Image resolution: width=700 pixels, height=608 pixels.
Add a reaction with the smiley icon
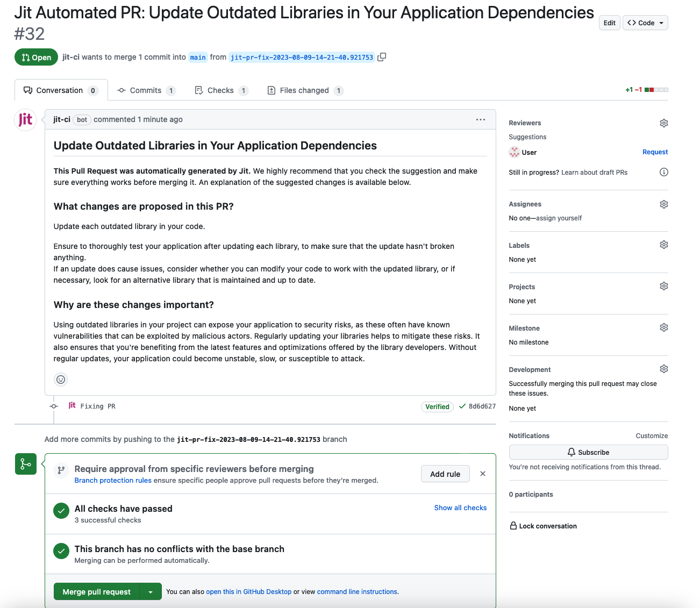tap(61, 380)
